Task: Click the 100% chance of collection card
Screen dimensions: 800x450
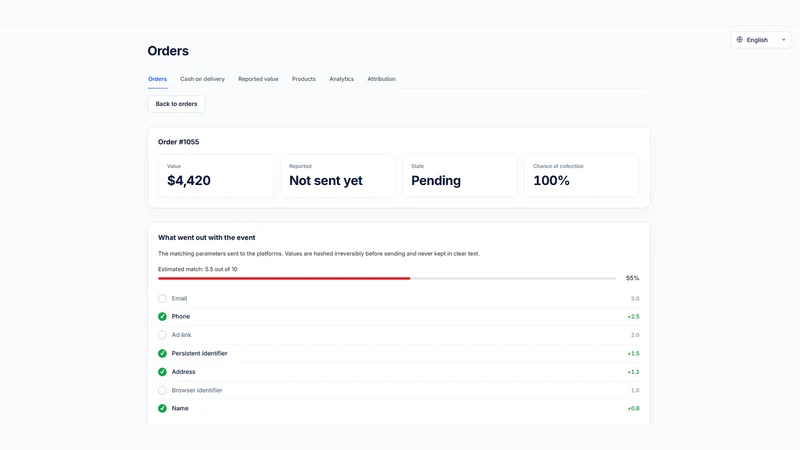Action: click(582, 176)
